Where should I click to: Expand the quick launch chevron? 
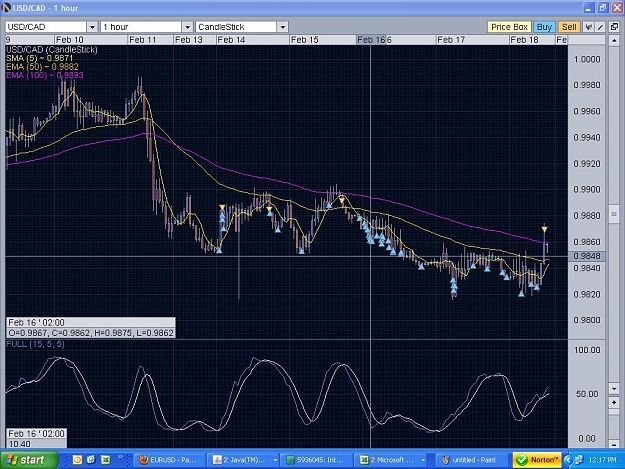120,457
